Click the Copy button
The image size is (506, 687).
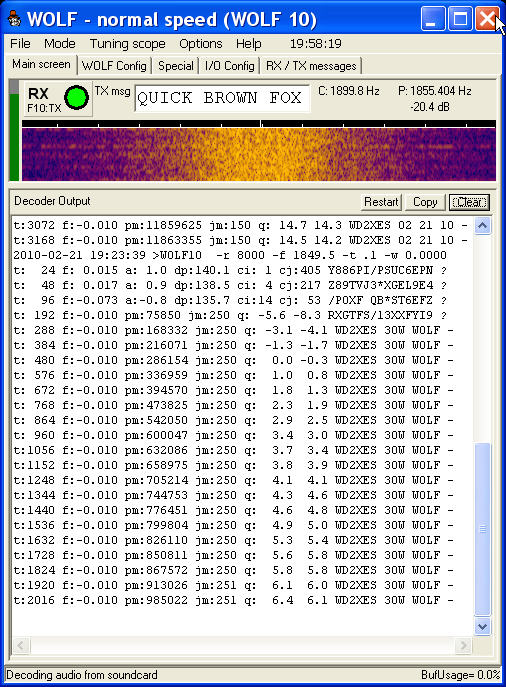click(x=425, y=202)
